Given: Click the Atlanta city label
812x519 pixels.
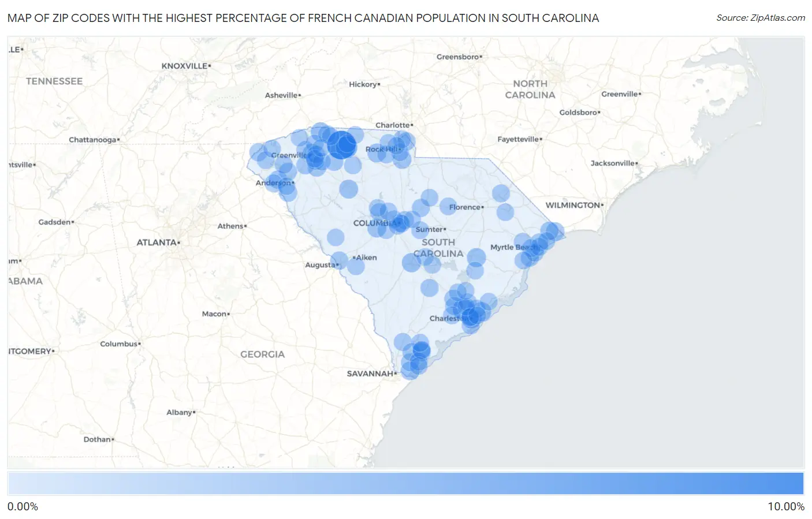Looking at the screenshot, I should (x=158, y=242).
